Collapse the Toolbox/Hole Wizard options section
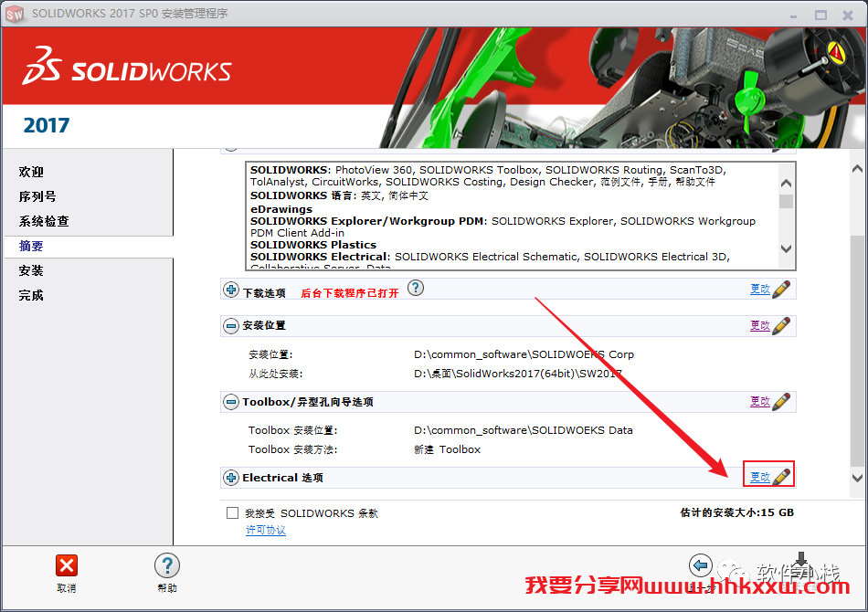Image resolution: width=868 pixels, height=612 pixels. pos(231,402)
